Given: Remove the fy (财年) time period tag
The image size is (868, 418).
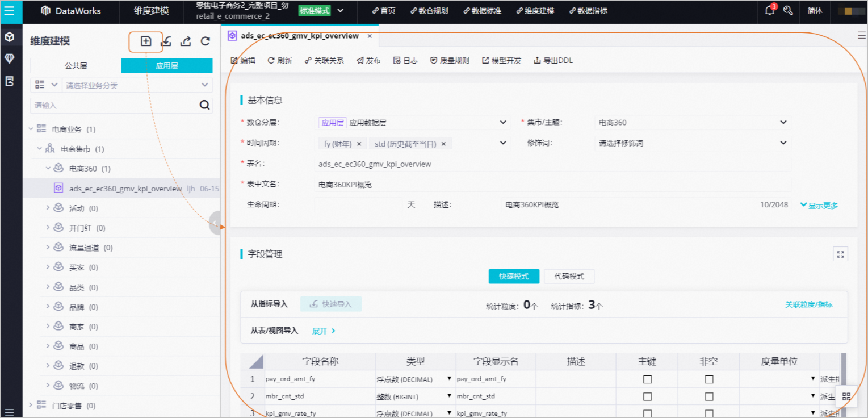Looking at the screenshot, I should pos(359,144).
